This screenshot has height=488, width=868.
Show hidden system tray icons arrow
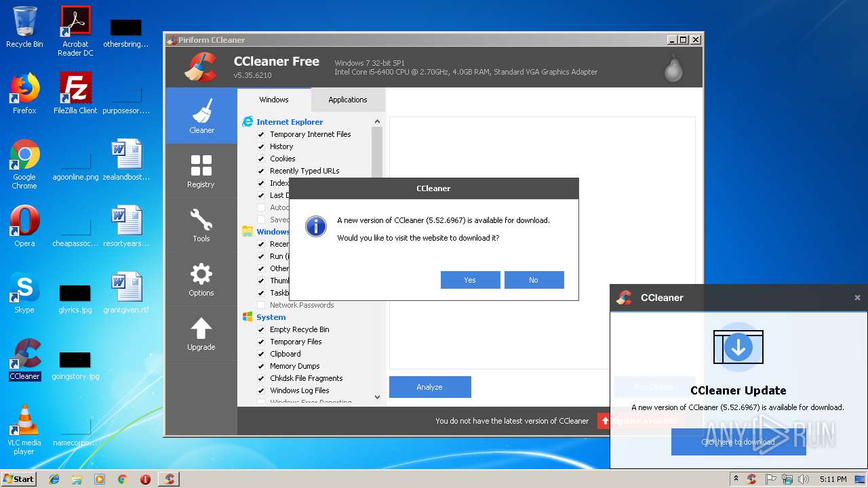pos(736,479)
